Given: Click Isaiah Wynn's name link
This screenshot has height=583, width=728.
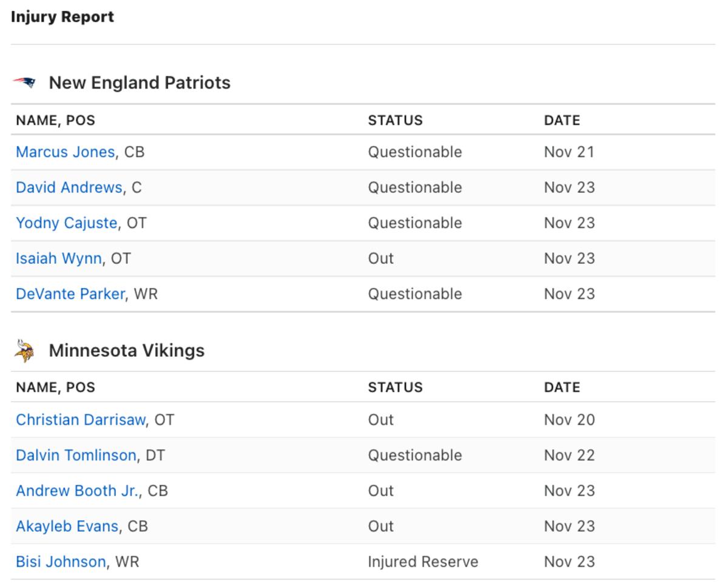Looking at the screenshot, I should (58, 258).
